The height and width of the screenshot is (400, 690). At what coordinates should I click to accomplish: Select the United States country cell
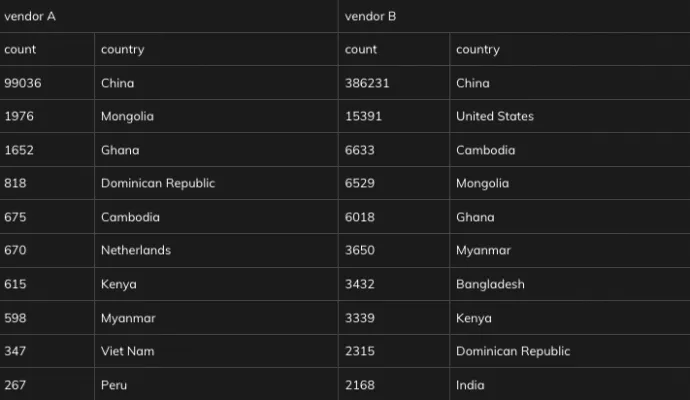[x=570, y=116]
